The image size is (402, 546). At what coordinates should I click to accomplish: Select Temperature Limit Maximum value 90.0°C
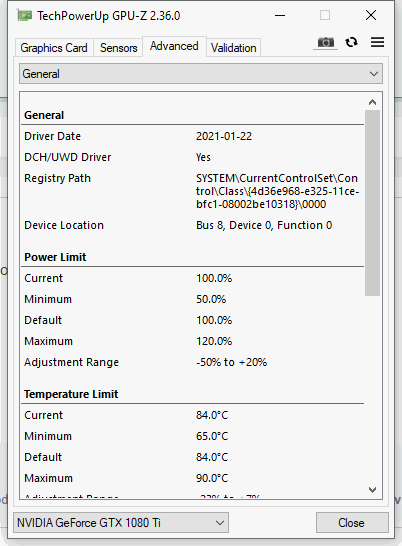click(212, 478)
